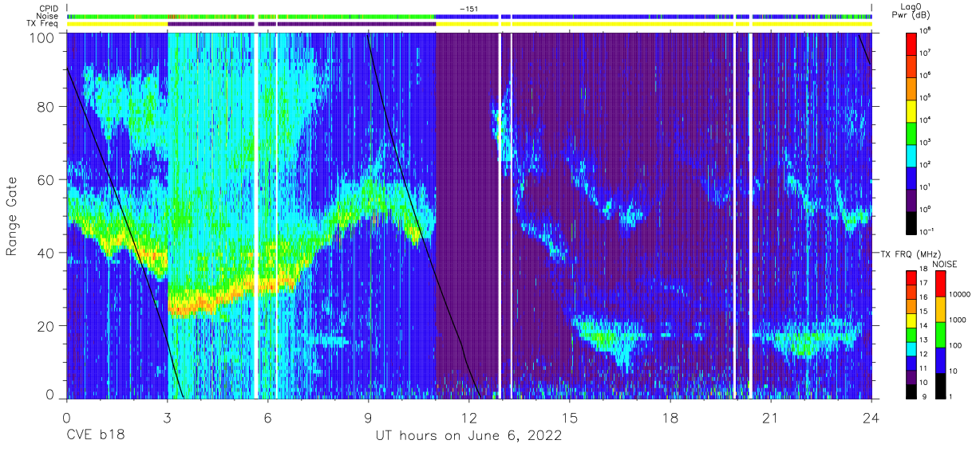
Task: Click the vertical 'Range Gate' axis title
Action: [12, 216]
